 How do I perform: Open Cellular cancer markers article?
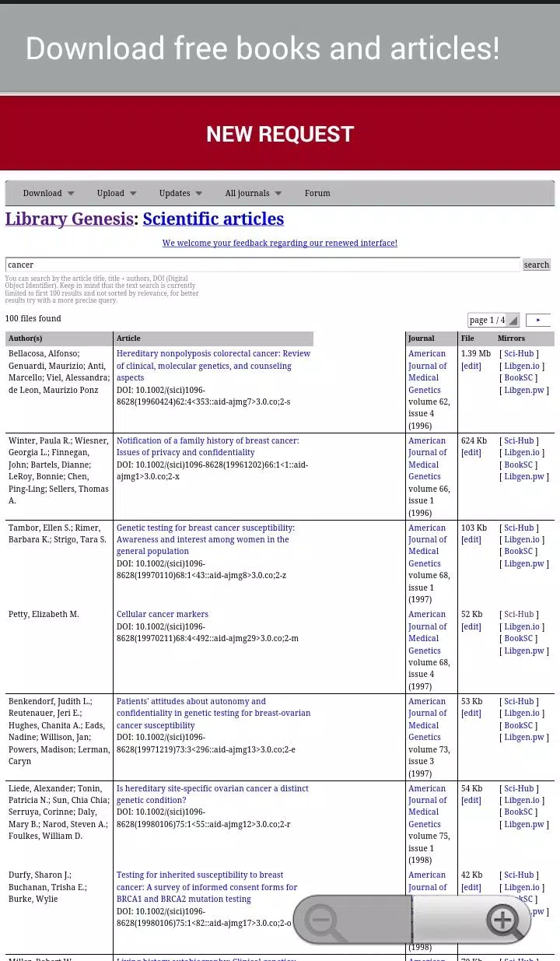(x=163, y=614)
